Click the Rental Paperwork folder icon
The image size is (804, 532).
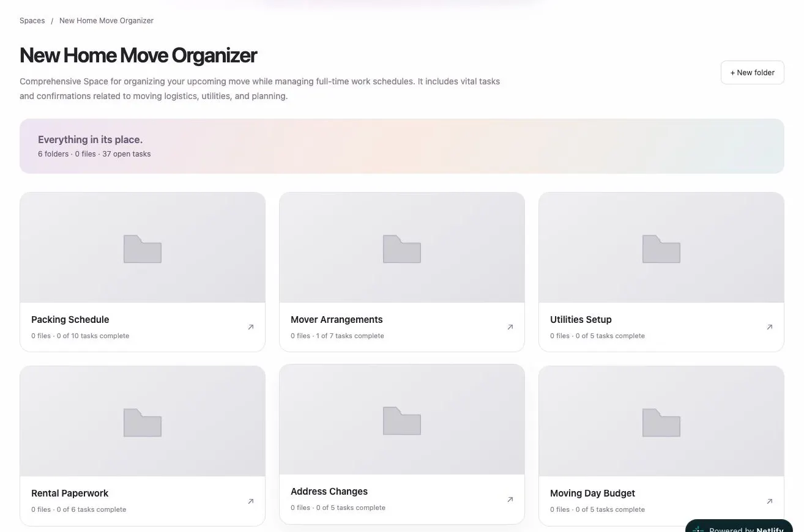coord(143,423)
